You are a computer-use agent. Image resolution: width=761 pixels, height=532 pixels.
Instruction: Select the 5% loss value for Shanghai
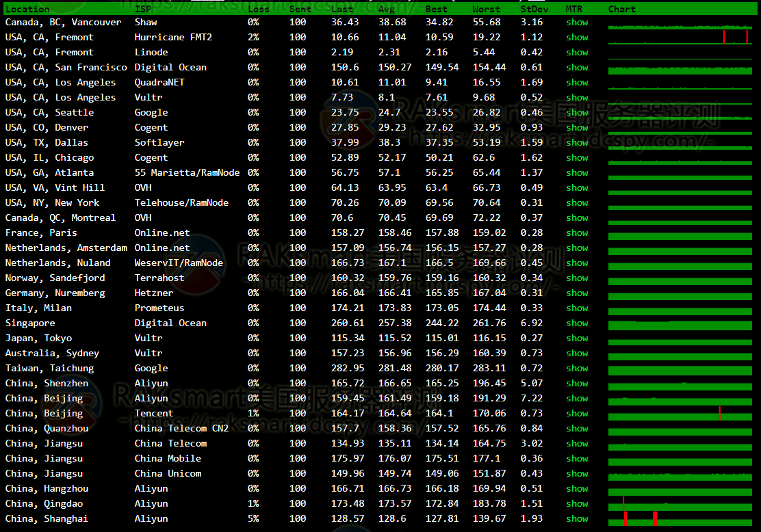253,518
